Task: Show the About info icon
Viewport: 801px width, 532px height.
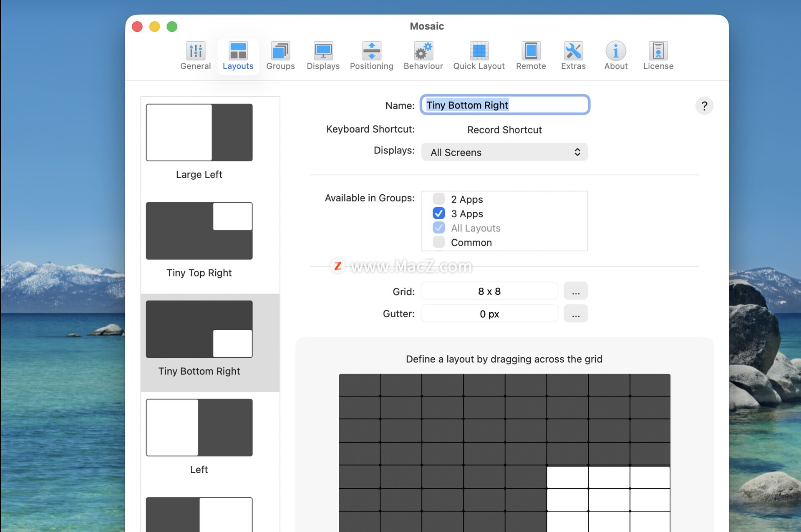Action: coord(616,51)
